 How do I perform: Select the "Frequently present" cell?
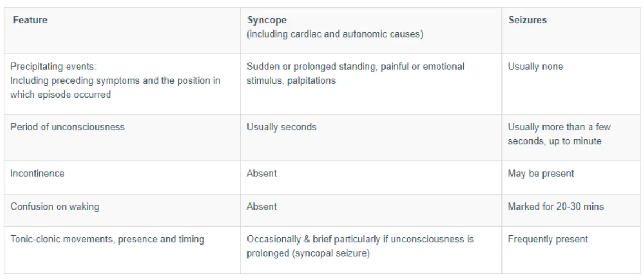[547, 240]
